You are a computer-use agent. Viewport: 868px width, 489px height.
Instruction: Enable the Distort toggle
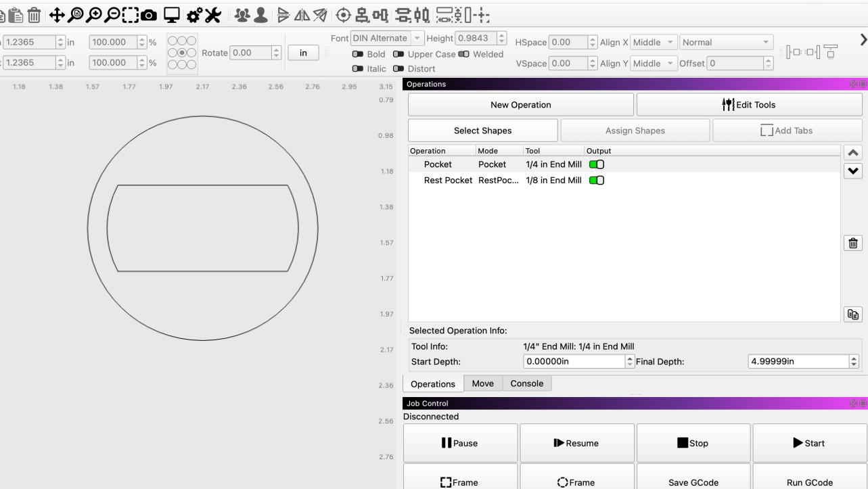(x=398, y=69)
